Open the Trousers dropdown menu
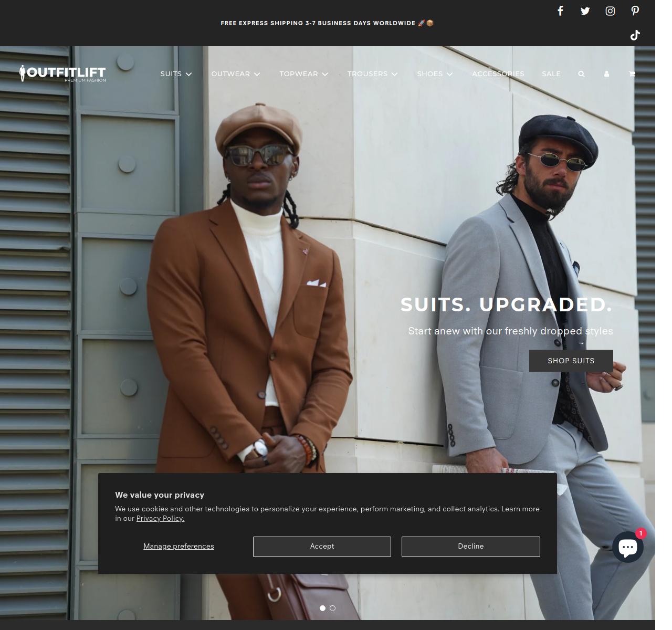The height and width of the screenshot is (630, 672). coord(372,74)
